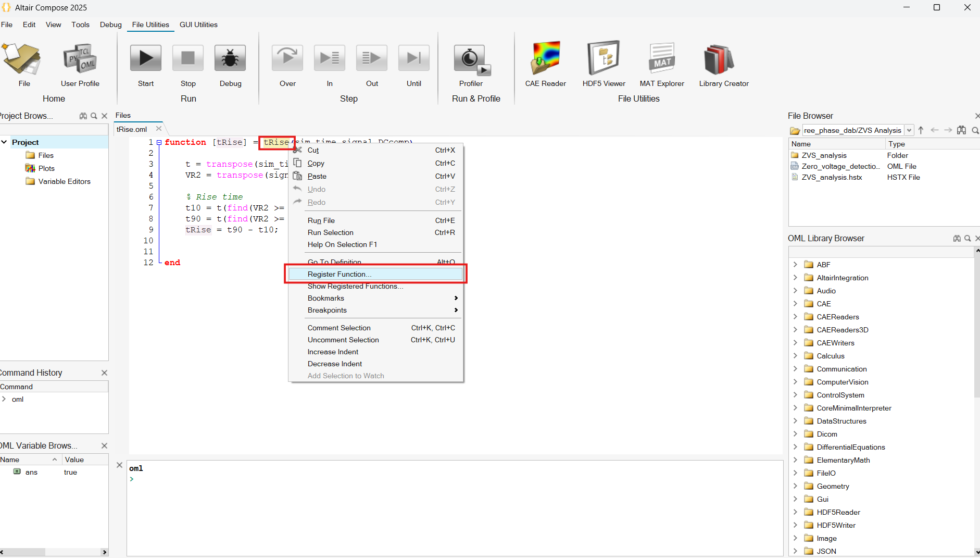Open the CAE Reader

[x=545, y=58]
